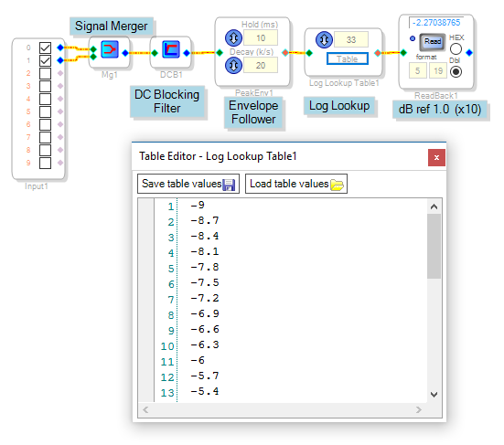Click the pink pin of Input channel 2
The width and height of the screenshot is (504, 445).
click(60, 73)
